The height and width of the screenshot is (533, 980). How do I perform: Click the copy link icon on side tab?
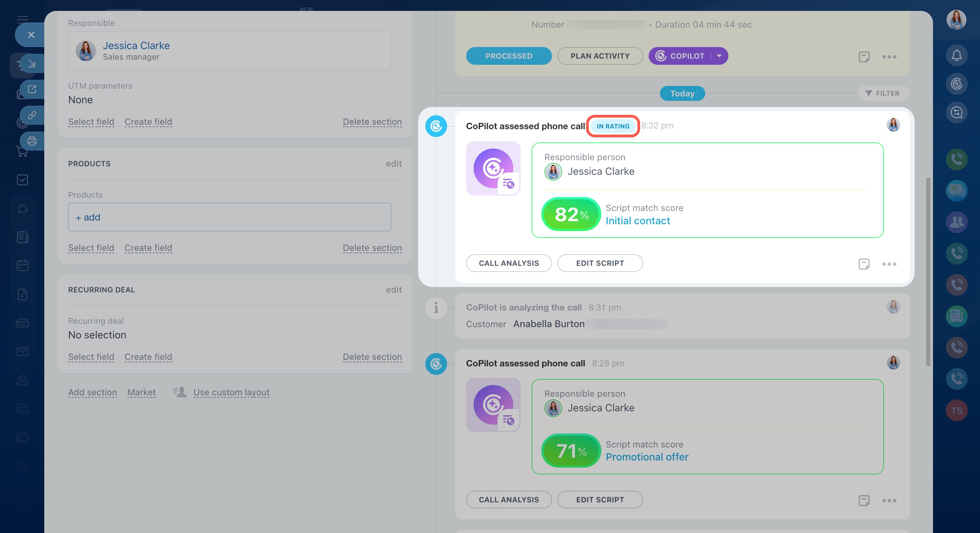[32, 115]
